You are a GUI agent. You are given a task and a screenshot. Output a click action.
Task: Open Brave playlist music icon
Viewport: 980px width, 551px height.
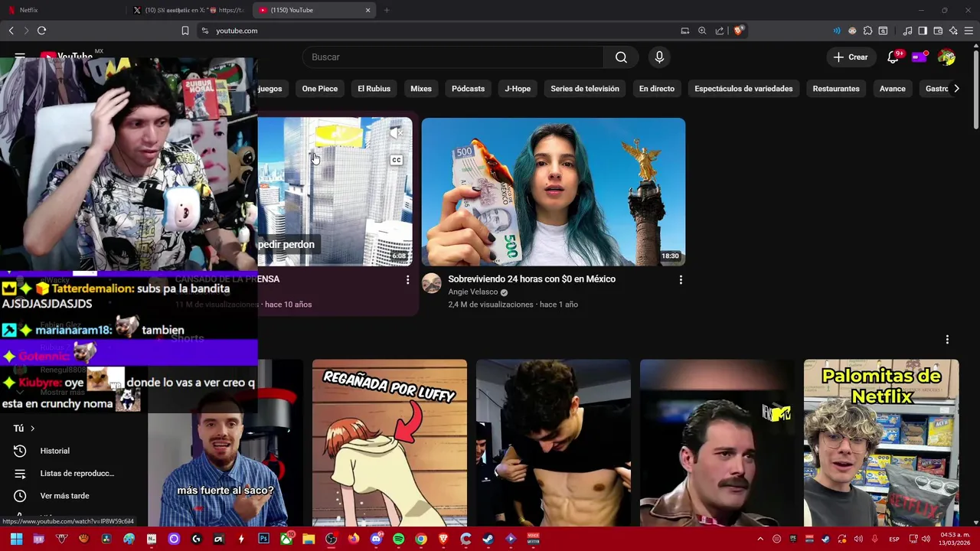[x=907, y=31]
